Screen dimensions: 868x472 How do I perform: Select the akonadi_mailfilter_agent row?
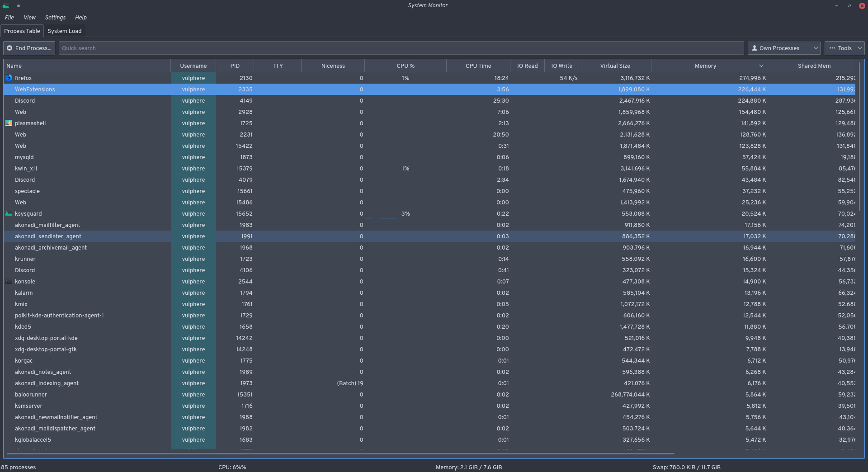click(430, 225)
